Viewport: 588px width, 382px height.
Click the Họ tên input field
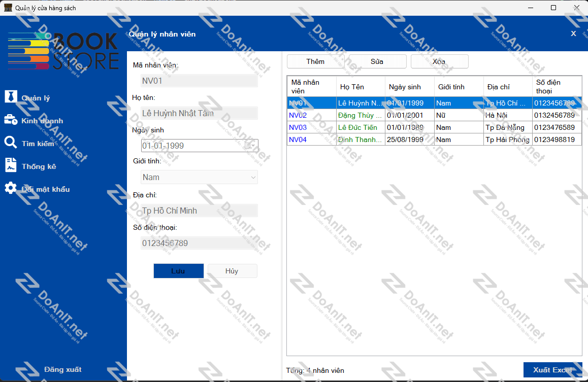click(x=199, y=113)
